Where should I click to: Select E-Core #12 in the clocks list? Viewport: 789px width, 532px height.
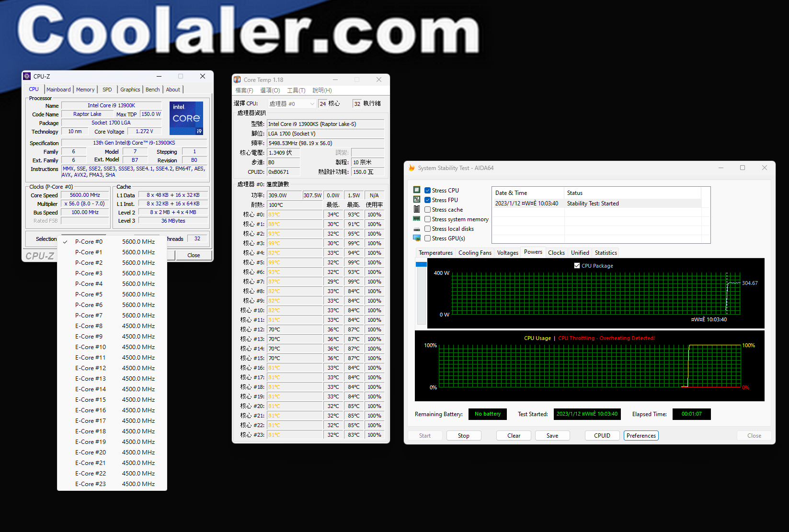[x=112, y=368]
